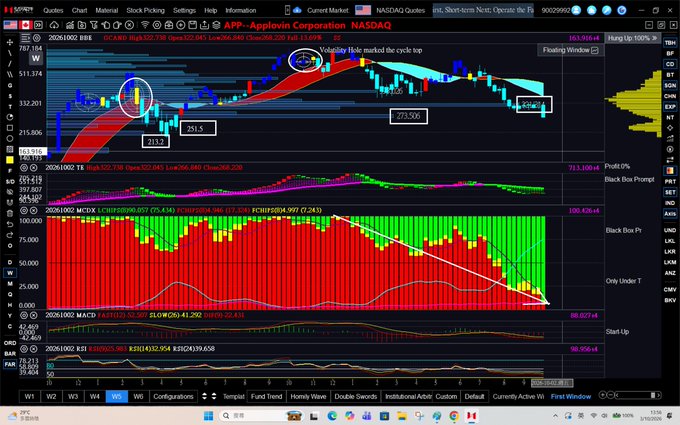Select the ellipse drawing tool
The height and width of the screenshot is (425, 680).
(x=10, y=138)
